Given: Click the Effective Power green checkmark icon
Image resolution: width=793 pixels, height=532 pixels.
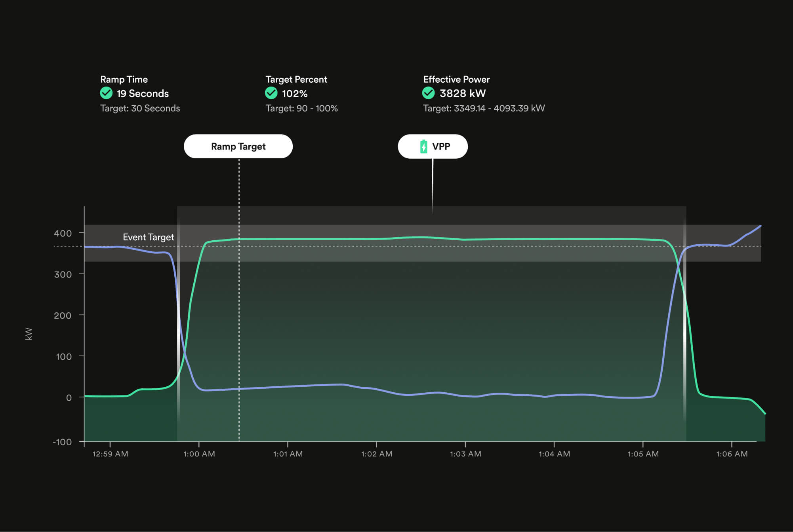Looking at the screenshot, I should click(428, 93).
